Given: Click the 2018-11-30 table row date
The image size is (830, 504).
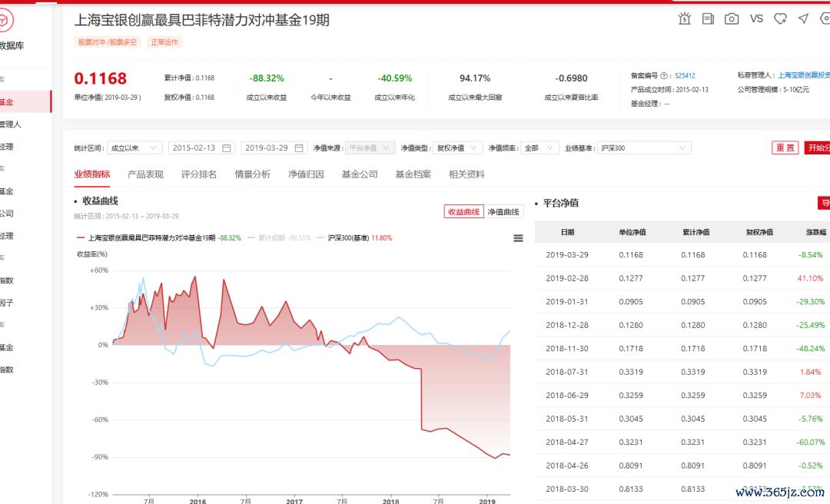Looking at the screenshot, I should (x=567, y=349).
